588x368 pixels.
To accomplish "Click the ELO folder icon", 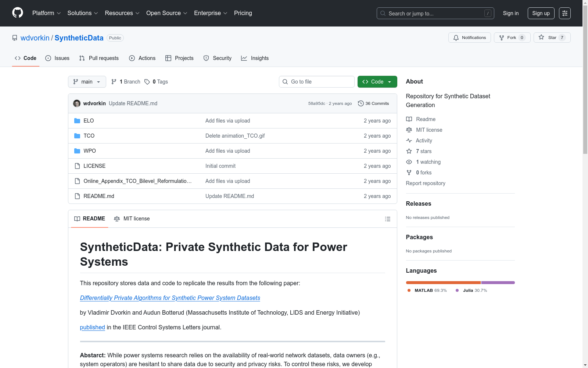I will point(77,121).
